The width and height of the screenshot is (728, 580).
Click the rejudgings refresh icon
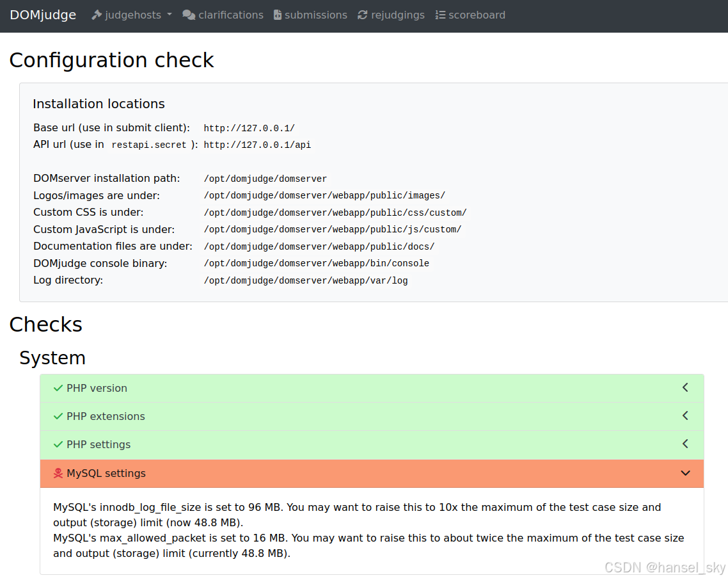(363, 15)
